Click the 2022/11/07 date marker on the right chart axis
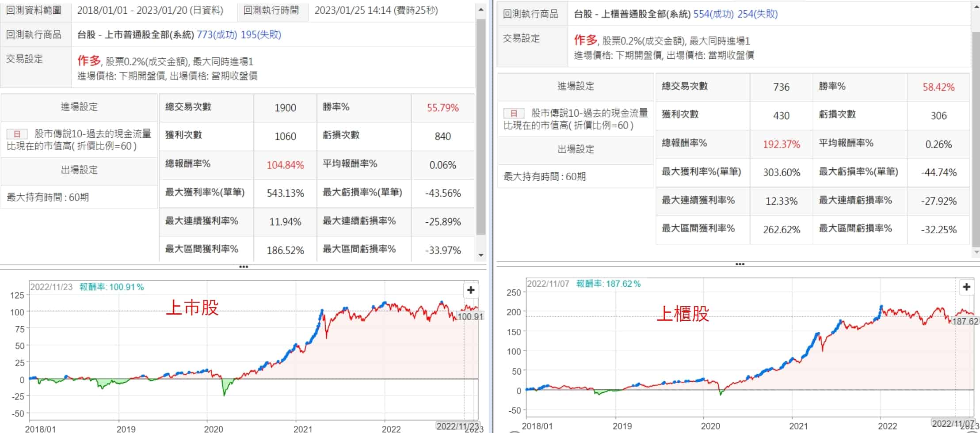The height and width of the screenshot is (433, 980). [x=953, y=423]
